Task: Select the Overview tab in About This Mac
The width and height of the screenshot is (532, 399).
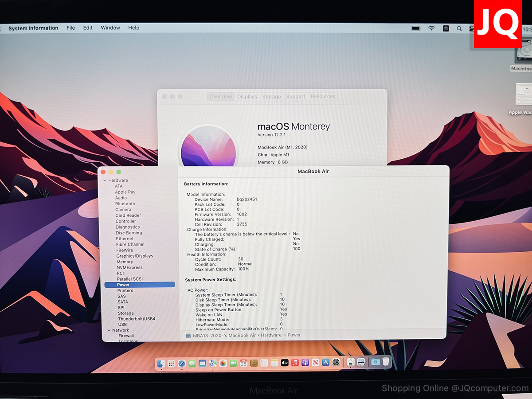Action: tap(221, 97)
